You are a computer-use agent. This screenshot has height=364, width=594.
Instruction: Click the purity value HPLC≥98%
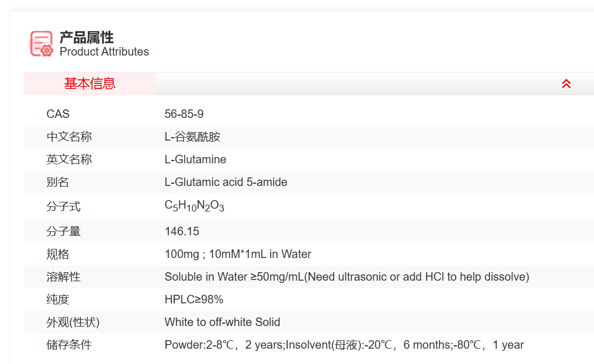pyautogui.click(x=193, y=299)
